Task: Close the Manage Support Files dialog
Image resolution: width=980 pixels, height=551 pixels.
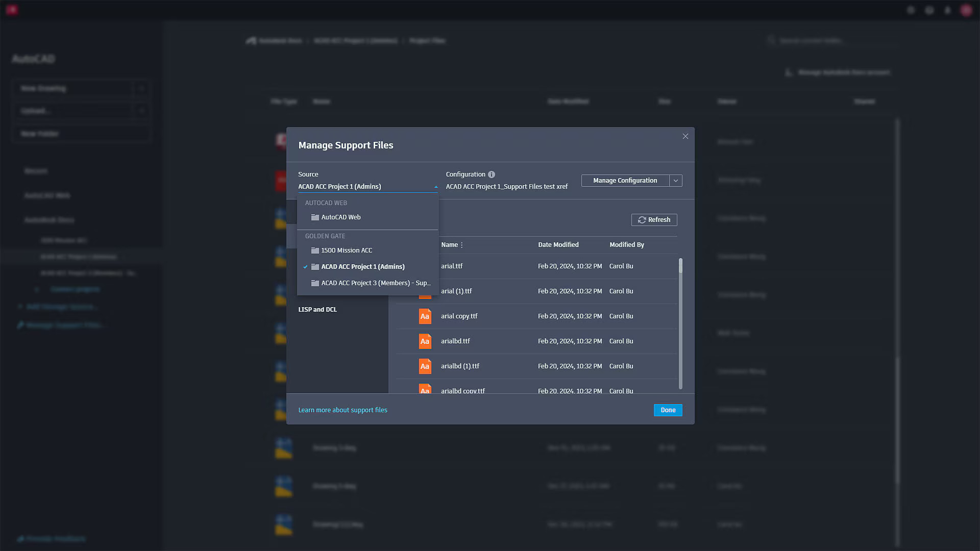Action: [685, 136]
